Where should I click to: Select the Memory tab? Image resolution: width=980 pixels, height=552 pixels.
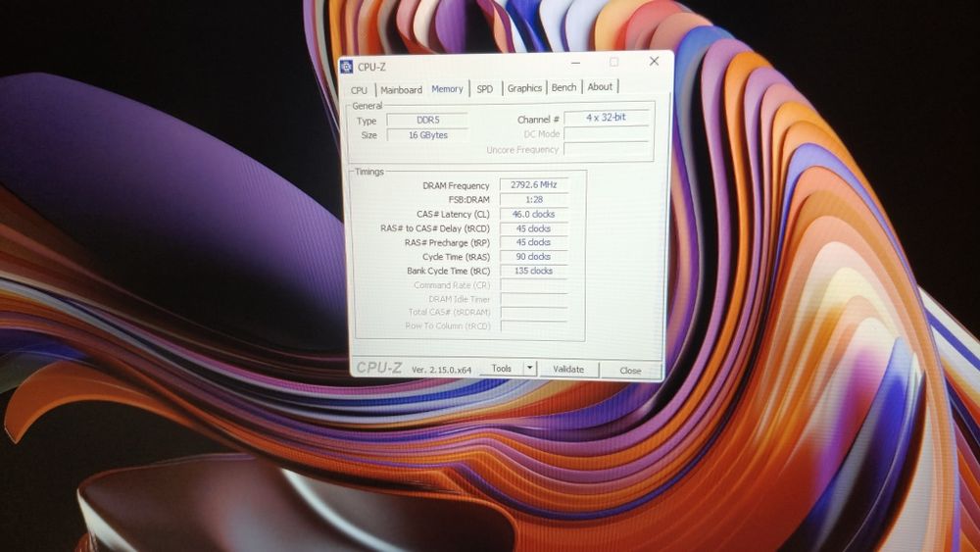[448, 89]
